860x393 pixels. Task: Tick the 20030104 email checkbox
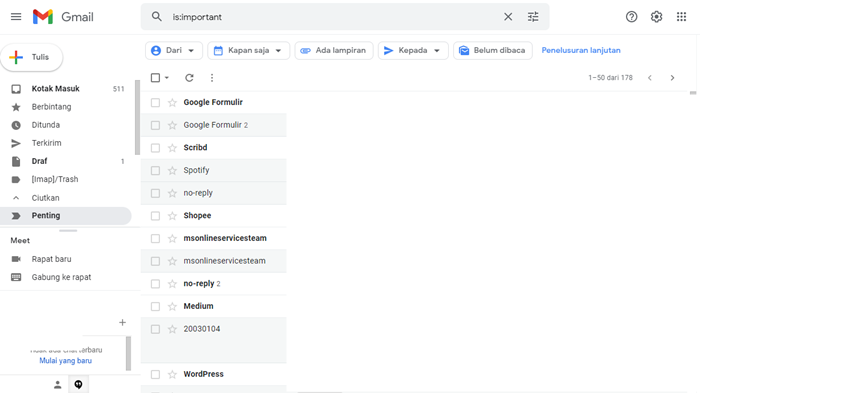pos(155,329)
